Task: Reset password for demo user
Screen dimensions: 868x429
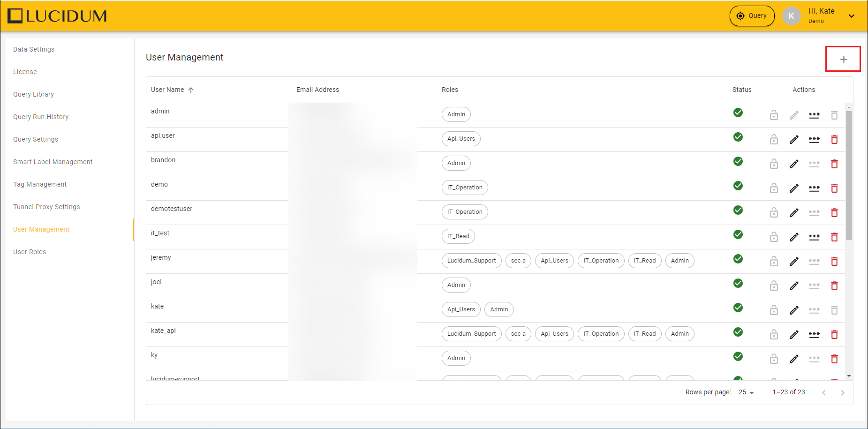Action: [x=814, y=188]
